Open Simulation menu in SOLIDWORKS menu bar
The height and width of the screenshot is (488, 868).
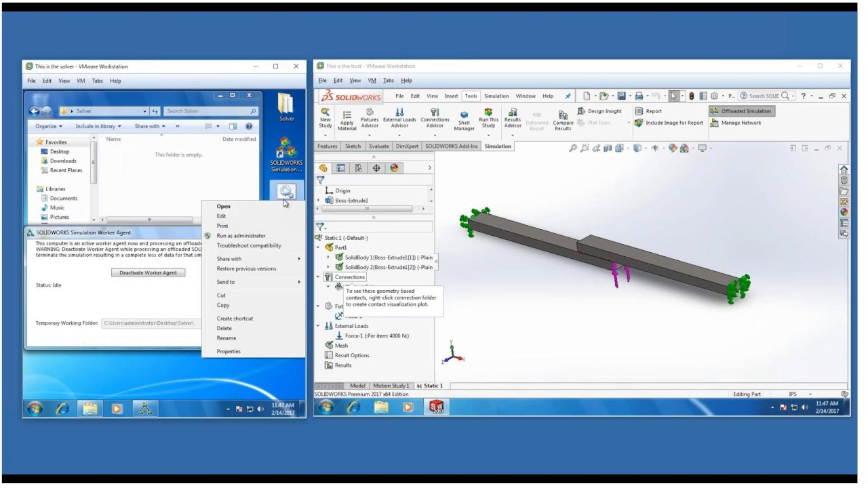[496, 96]
